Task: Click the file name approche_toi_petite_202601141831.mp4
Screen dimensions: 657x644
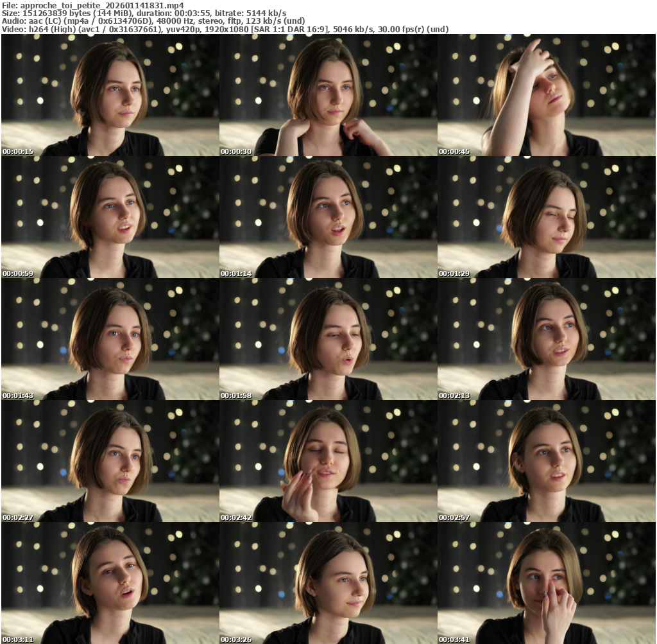Action: (x=102, y=5)
